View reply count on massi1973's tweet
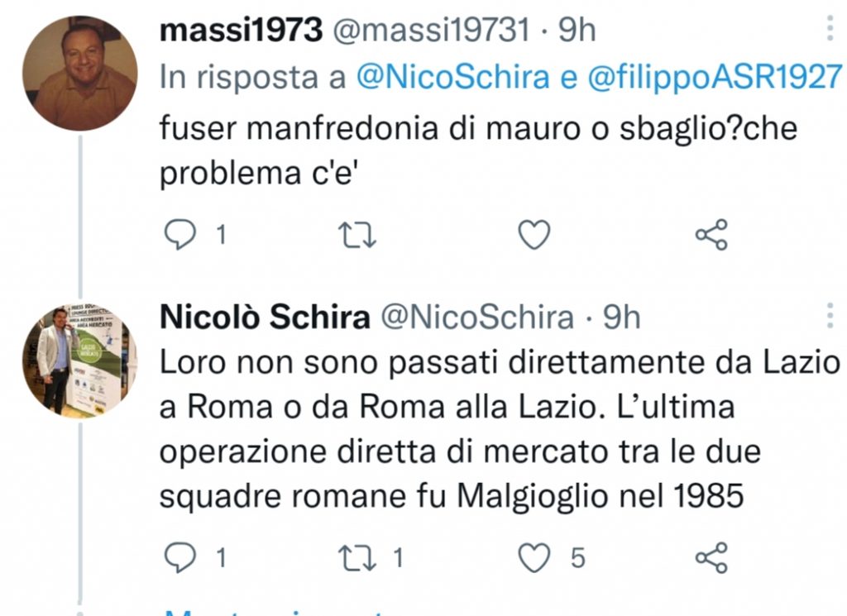 tap(219, 234)
